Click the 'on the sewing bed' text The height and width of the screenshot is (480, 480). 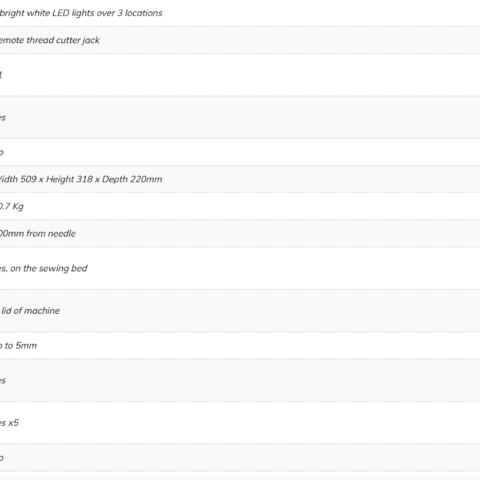(x=49, y=268)
